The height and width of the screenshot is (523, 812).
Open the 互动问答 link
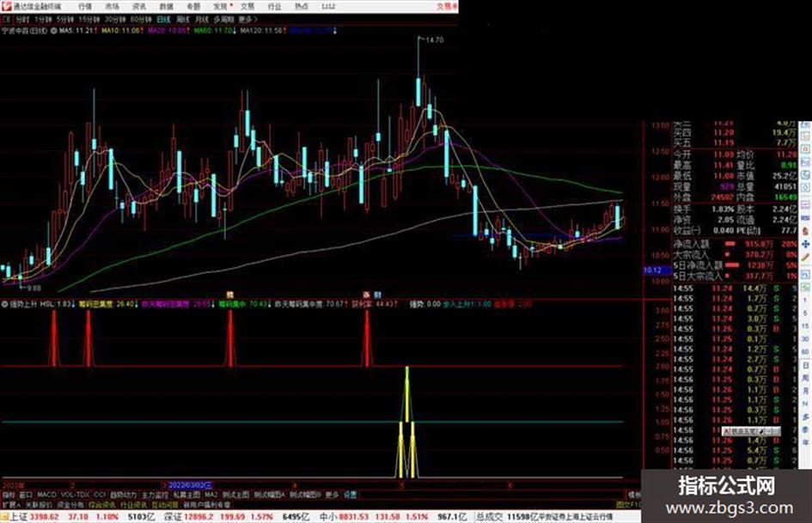tap(165, 504)
